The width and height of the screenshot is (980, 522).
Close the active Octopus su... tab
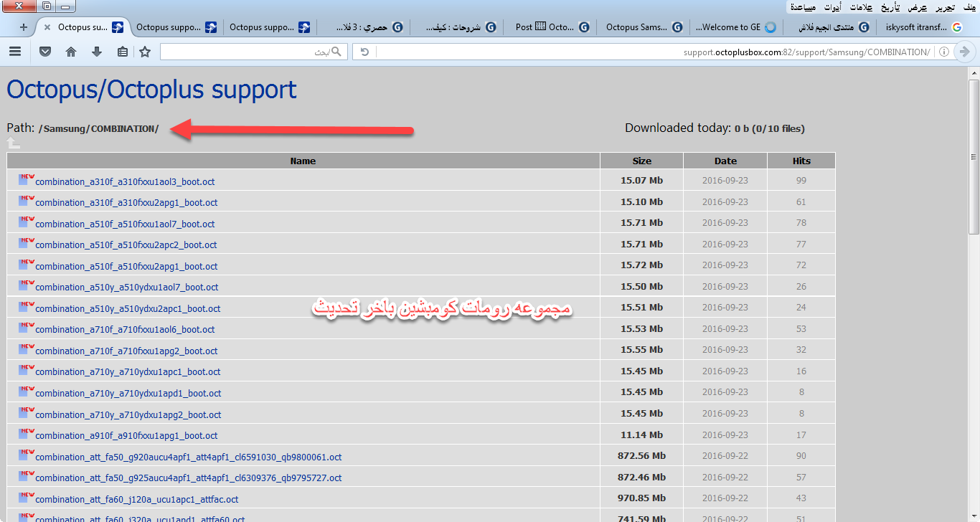coord(47,27)
